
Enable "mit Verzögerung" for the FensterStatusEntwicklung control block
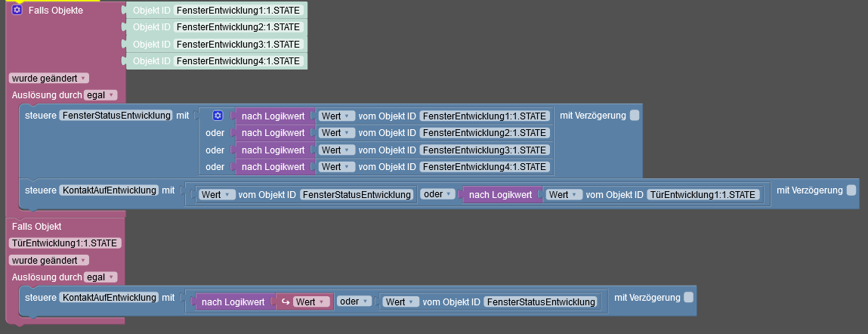pyautogui.click(x=635, y=115)
